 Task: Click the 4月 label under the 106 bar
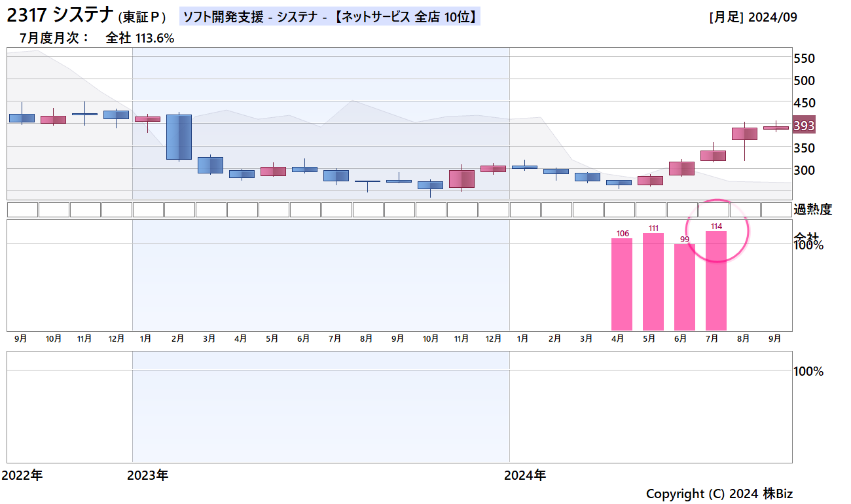(x=617, y=338)
